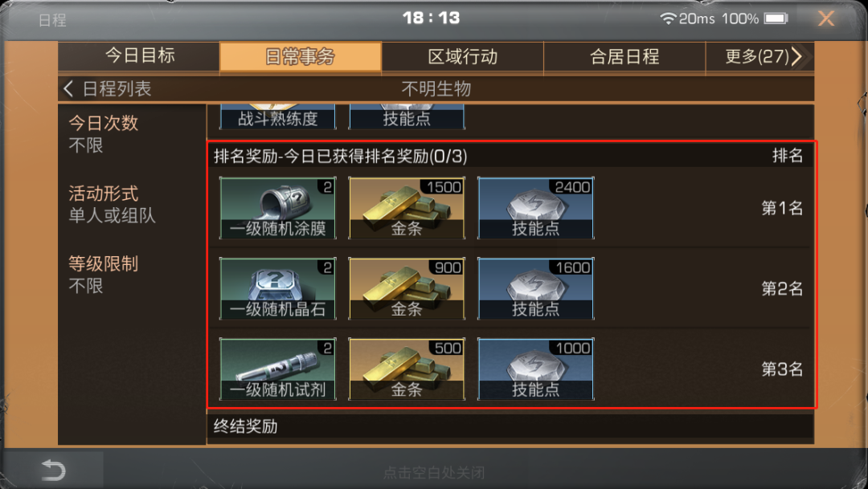The width and height of the screenshot is (868, 489).
Task: Expand the 更多(27) tabs arrow
Action: [x=796, y=56]
